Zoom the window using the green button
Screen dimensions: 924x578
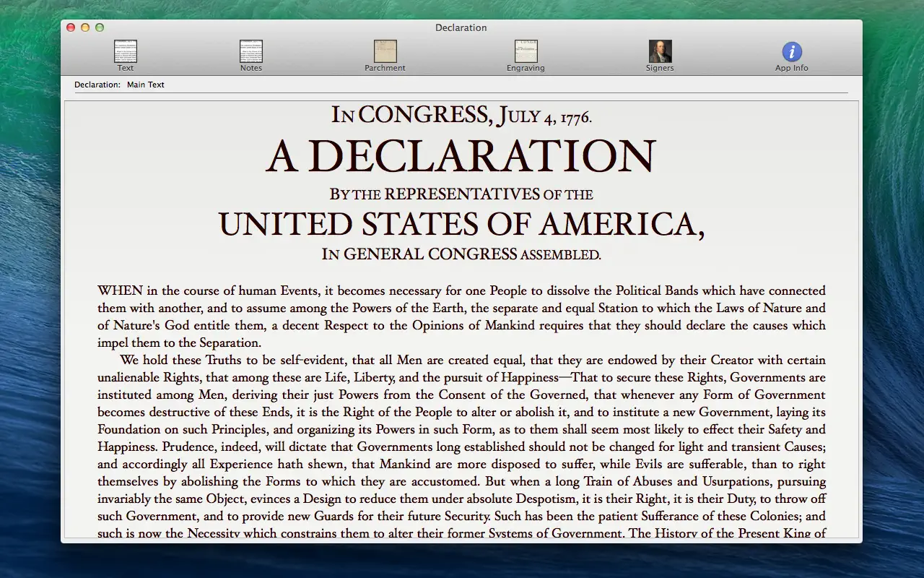click(x=99, y=27)
